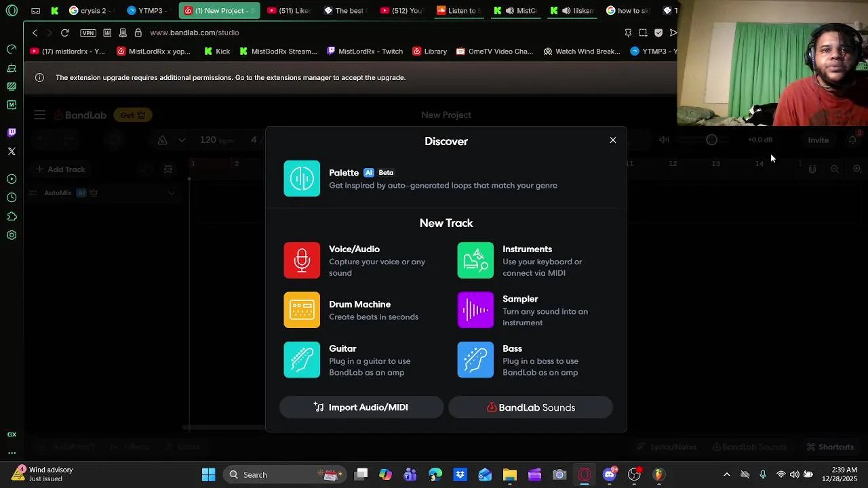
Task: Toggle the metronome icon
Action: point(162,140)
